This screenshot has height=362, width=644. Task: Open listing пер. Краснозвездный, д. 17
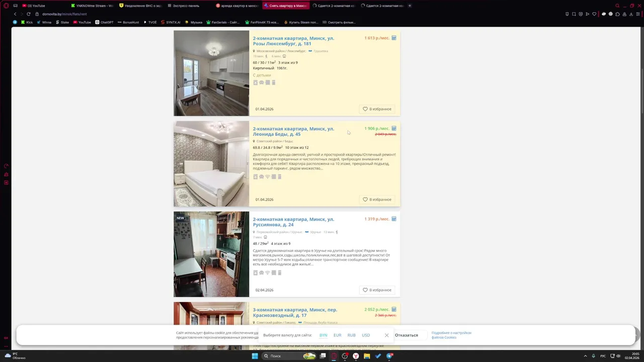(x=295, y=312)
